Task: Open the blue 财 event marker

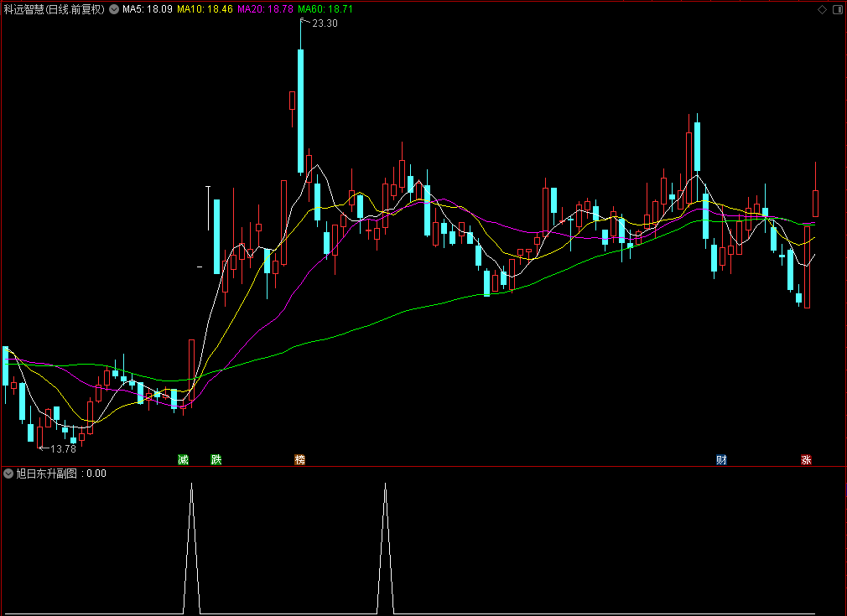Action: point(722,459)
